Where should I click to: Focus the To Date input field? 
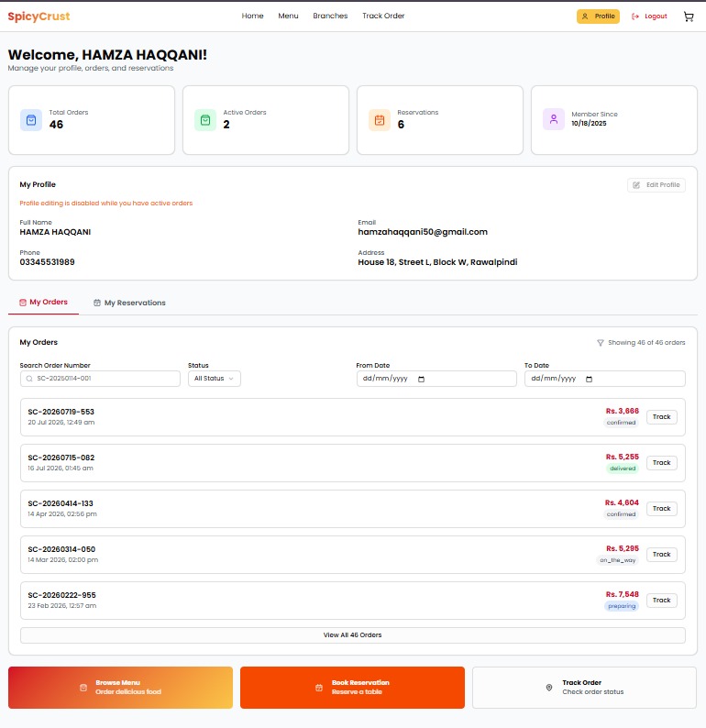(605, 379)
